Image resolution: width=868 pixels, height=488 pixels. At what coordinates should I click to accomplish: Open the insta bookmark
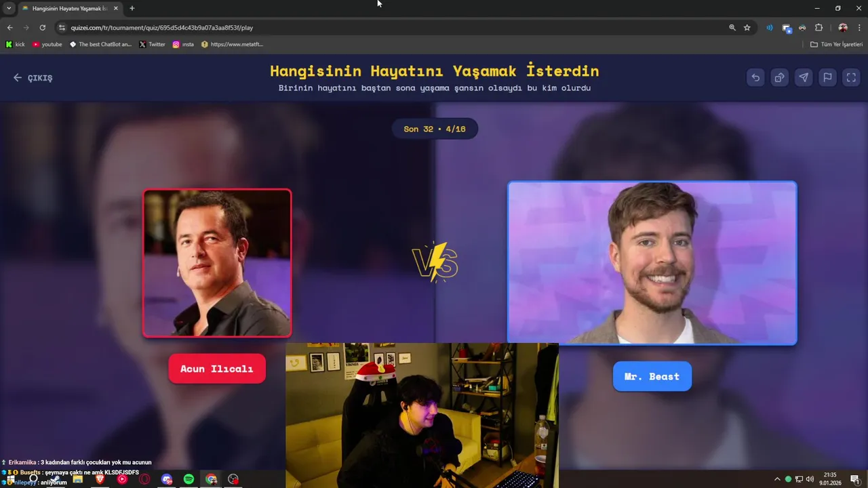183,44
